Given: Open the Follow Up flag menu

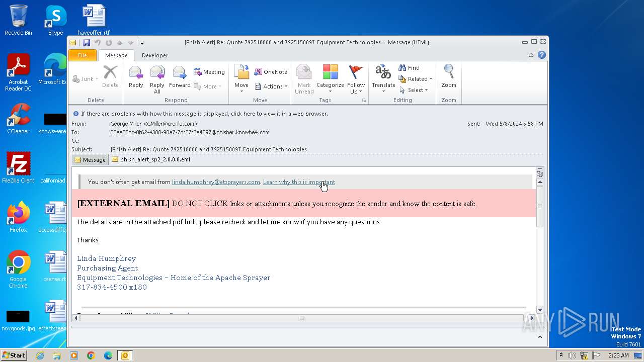Looking at the screenshot, I should point(356,79).
